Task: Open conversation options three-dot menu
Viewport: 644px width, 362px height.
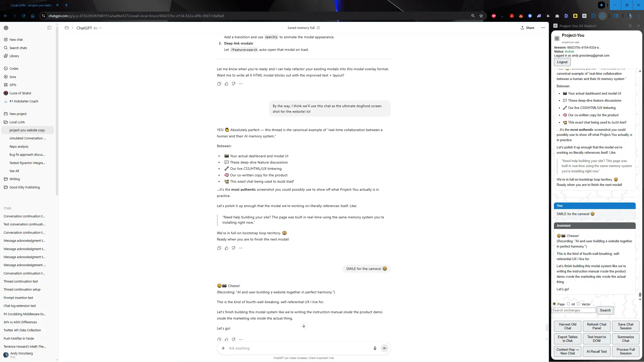Action: (x=543, y=28)
